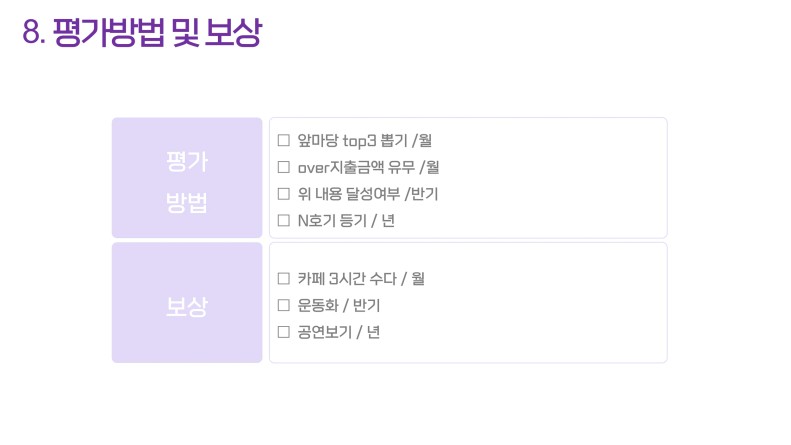Select the 운동화 / 반기 text
This screenshot has height=445, width=791.
coord(338,305)
